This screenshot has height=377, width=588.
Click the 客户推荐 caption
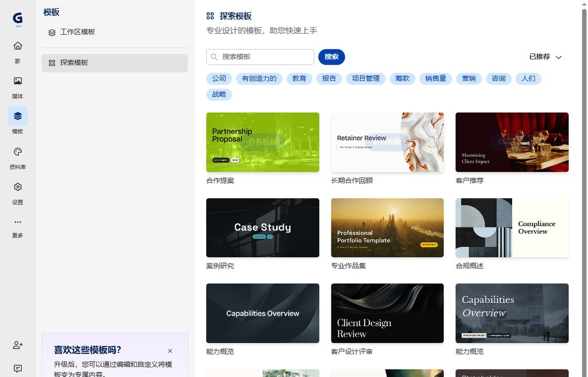pos(469,180)
